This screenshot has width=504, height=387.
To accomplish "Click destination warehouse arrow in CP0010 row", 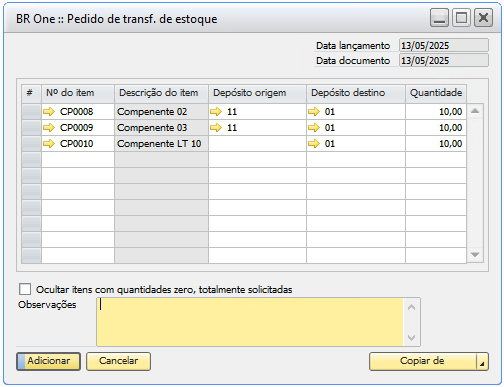I will pyautogui.click(x=314, y=144).
